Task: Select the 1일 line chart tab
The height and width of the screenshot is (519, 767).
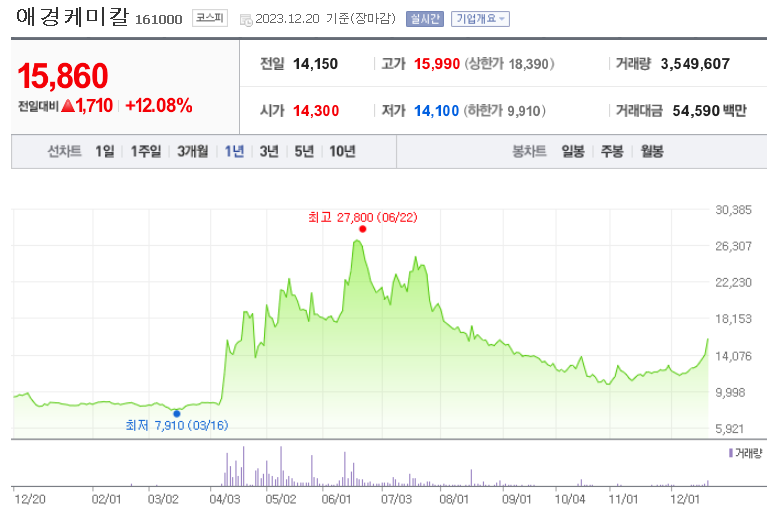Action: (104, 151)
